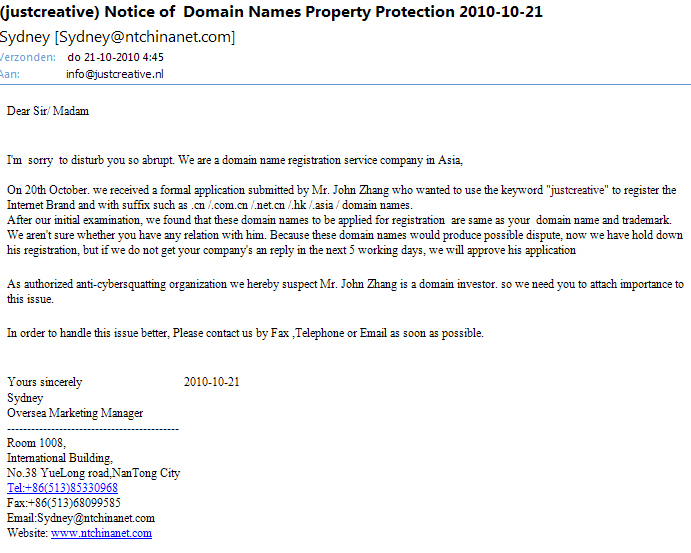This screenshot has width=691, height=553.
Task: Click the Oversea Marketing Manager title
Action: [x=75, y=413]
